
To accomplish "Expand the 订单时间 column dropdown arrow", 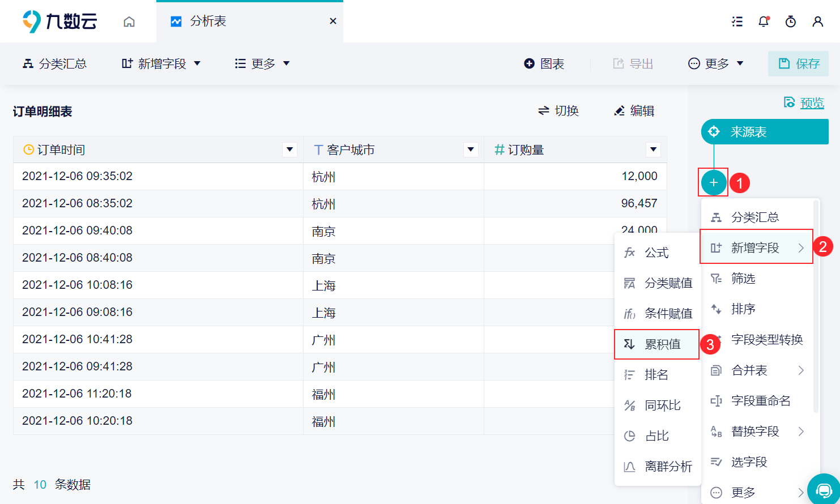I will pyautogui.click(x=289, y=150).
